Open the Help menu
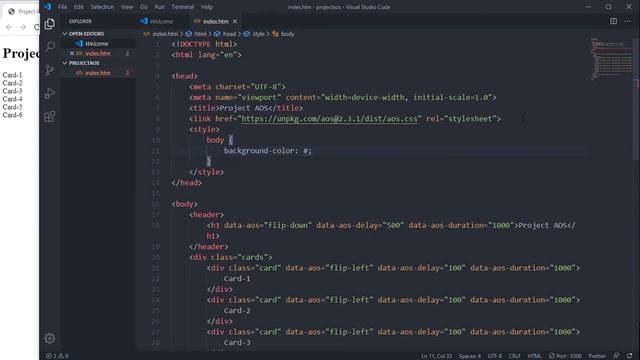Image resolution: width=640 pixels, height=360 pixels. [207, 7]
